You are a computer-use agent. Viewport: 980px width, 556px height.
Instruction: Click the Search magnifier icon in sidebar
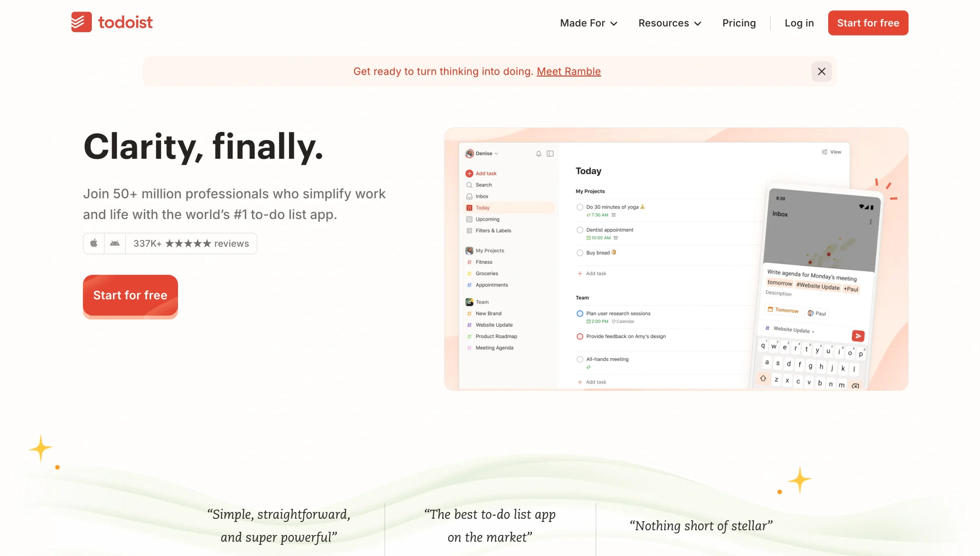pos(469,185)
